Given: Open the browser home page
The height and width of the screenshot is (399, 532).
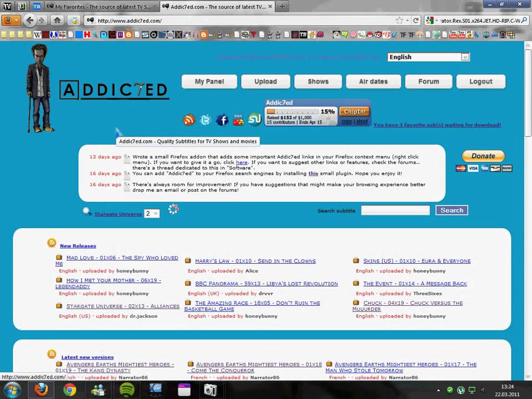Looking at the screenshot, I should tap(57, 21).
